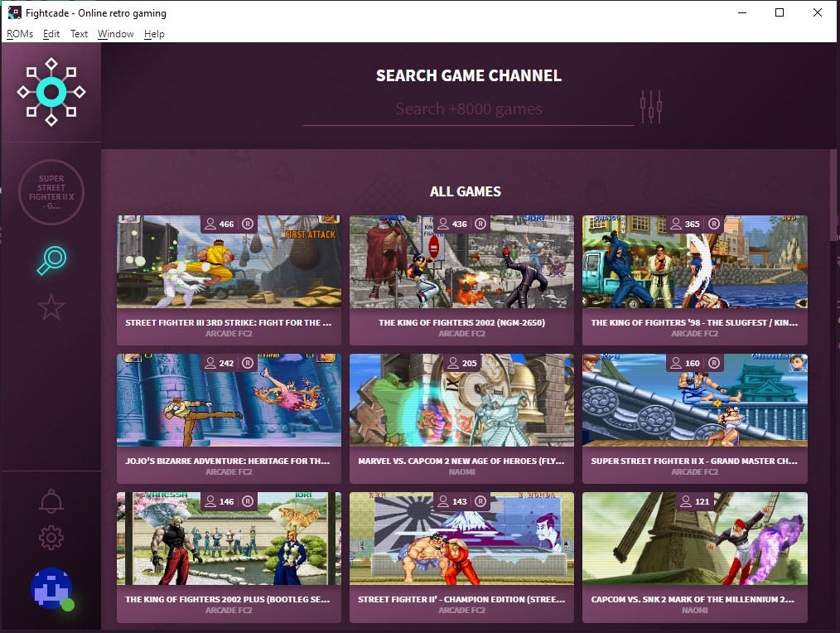Click ARCADE FC2 label under Street Fighter III
This screenshot has width=840, height=633.
(229, 334)
